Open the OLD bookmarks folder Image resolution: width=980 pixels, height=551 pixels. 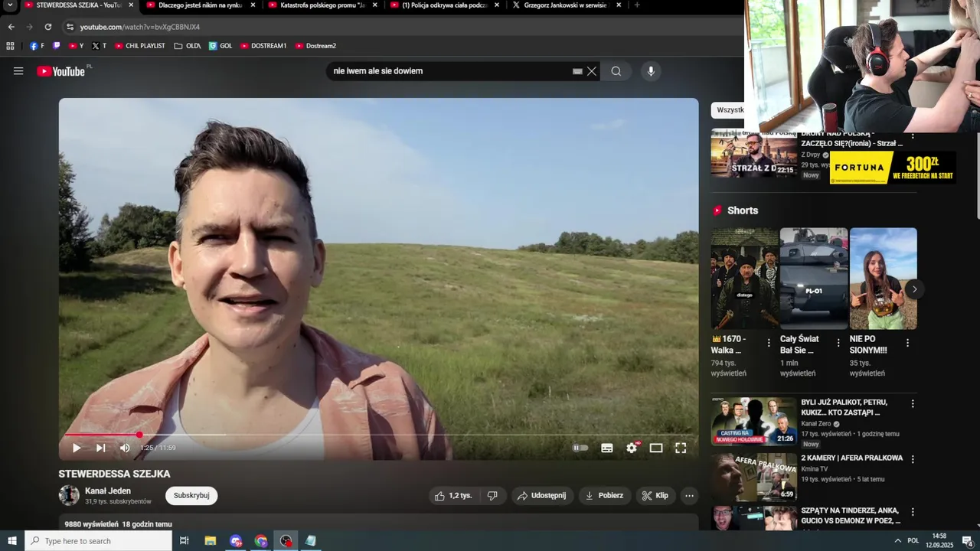coord(188,46)
